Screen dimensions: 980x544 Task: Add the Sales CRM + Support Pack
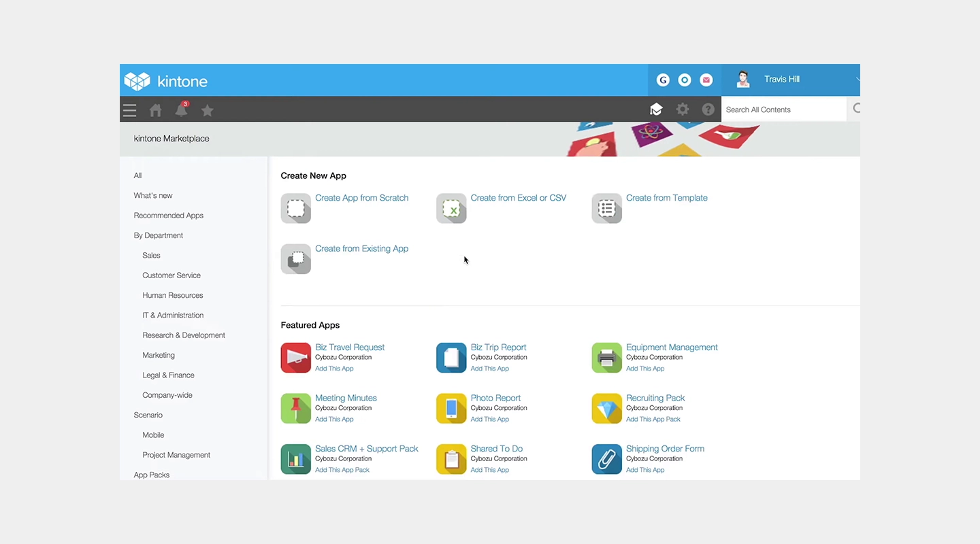342,470
